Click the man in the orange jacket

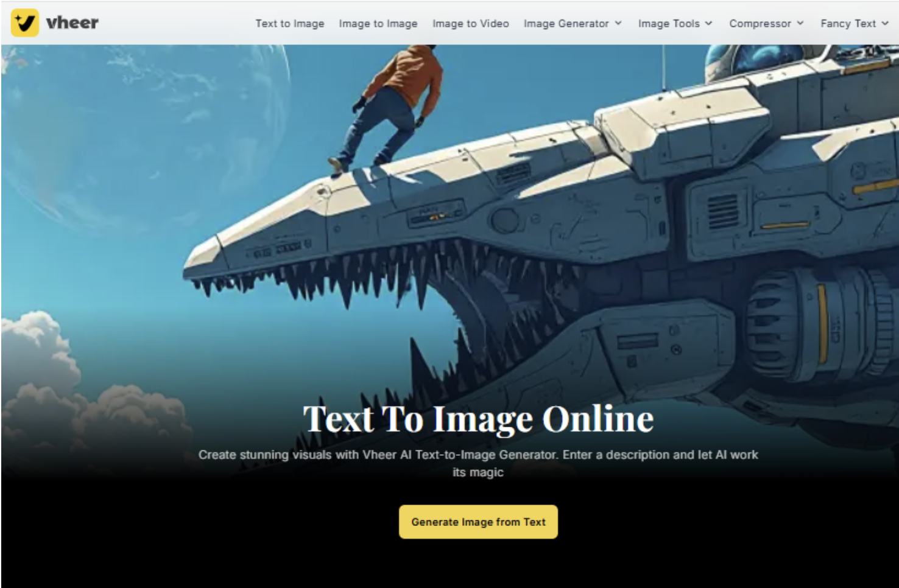coord(396,103)
